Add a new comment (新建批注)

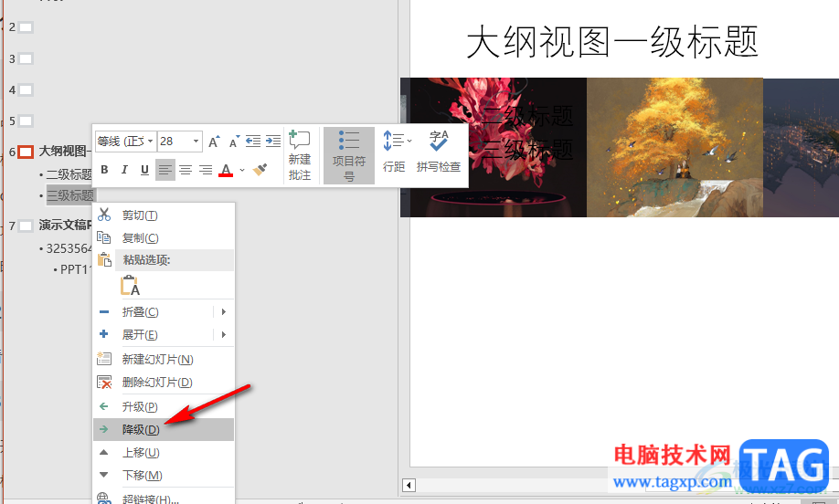(x=300, y=155)
